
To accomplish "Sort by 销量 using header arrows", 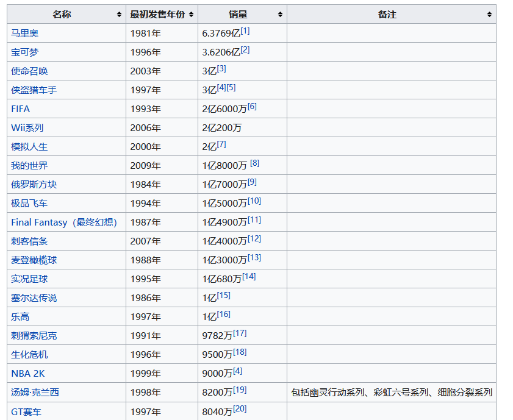I will tap(280, 15).
